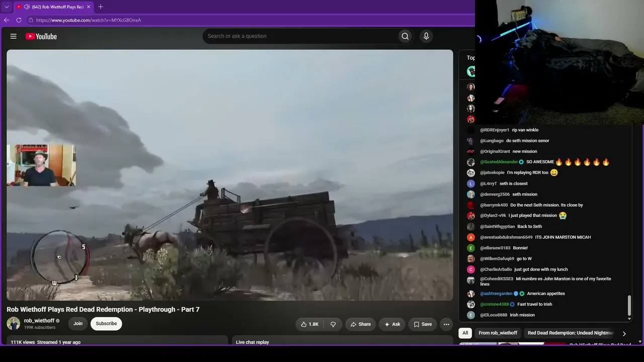The image size is (644, 362).
Task: Dislike this video
Action: coord(333,324)
